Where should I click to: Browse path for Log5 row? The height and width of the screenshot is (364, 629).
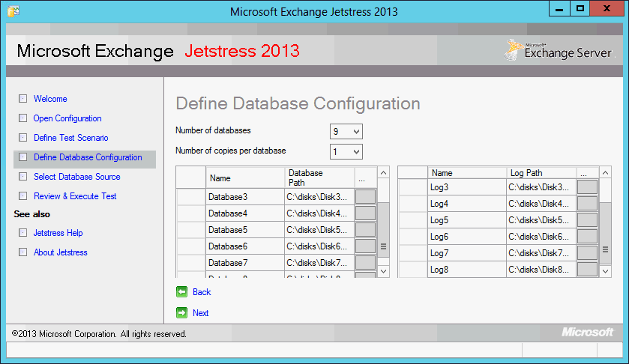coord(587,219)
